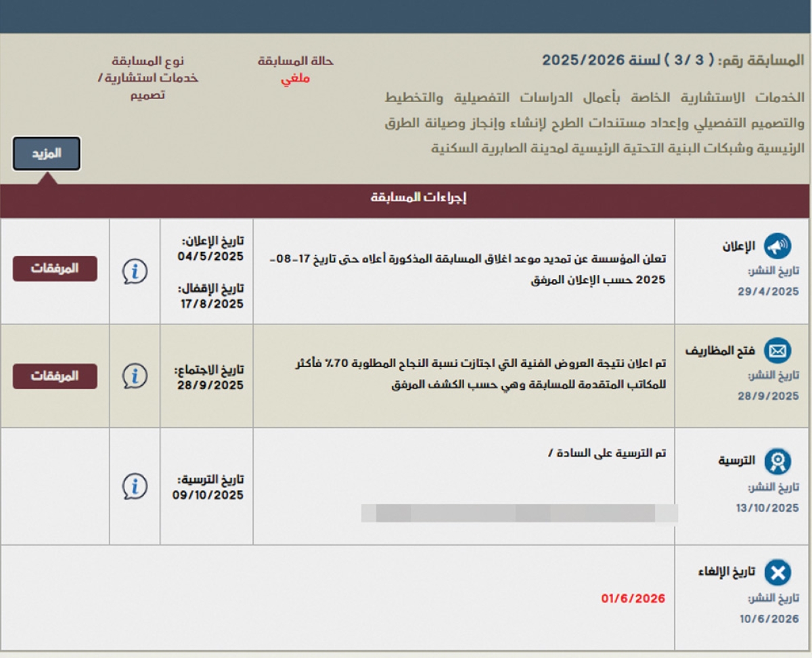Click the award ribbon الترسية icon

777,461
